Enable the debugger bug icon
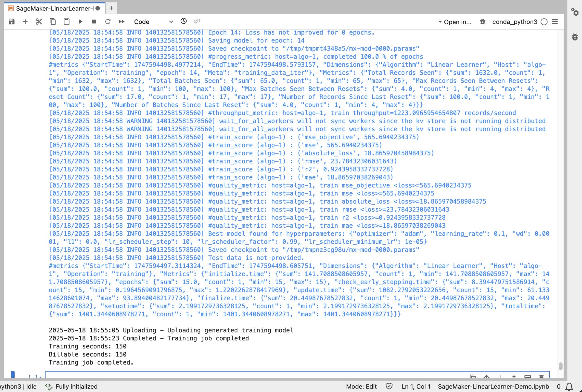 point(483,22)
